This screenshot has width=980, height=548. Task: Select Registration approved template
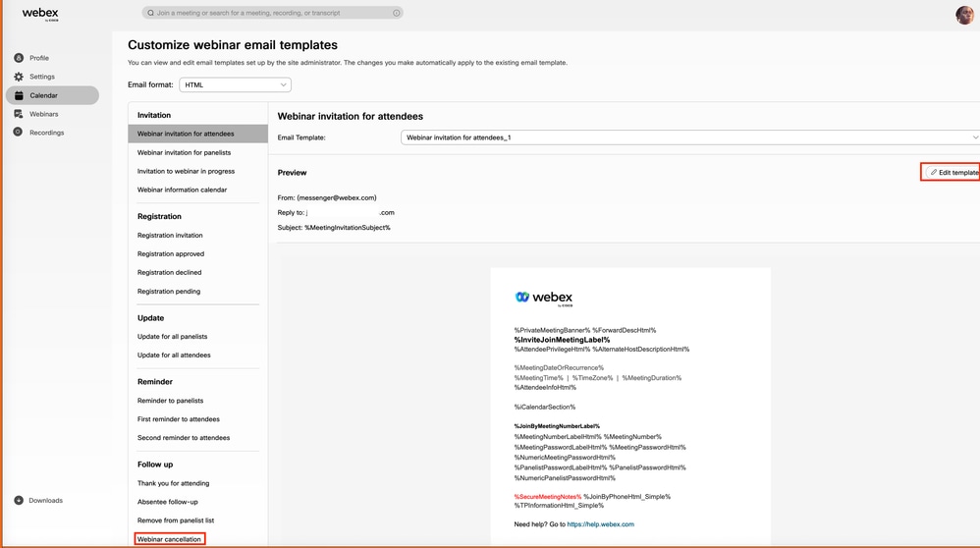[171, 253]
